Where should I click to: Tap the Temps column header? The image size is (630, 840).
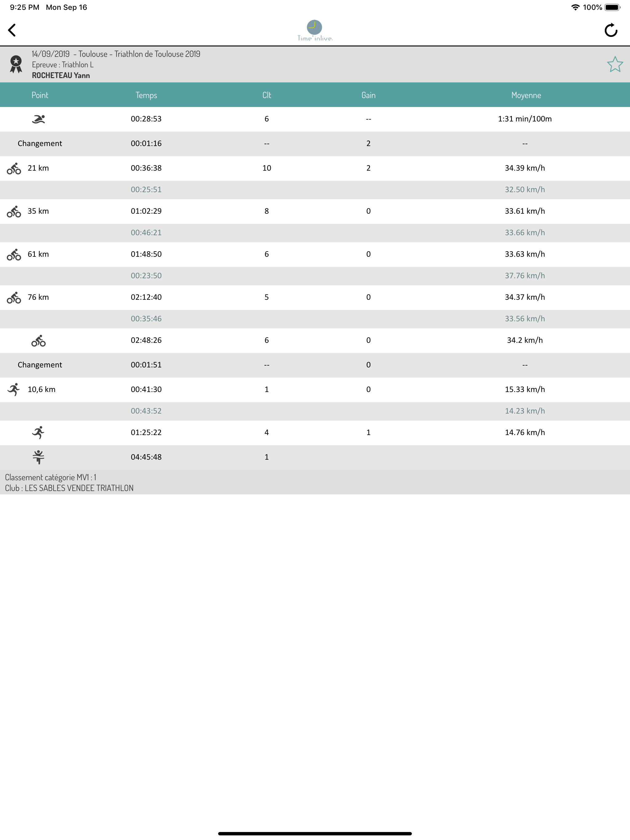(x=146, y=95)
